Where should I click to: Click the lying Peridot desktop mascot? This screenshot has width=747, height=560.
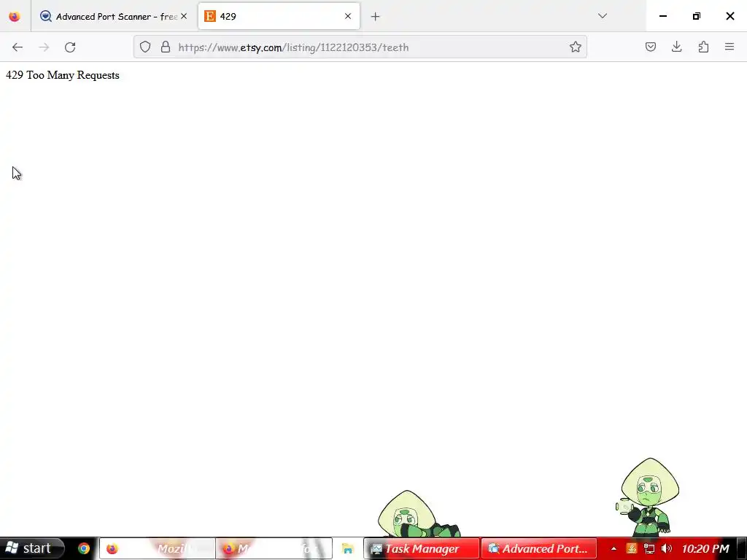418,515
